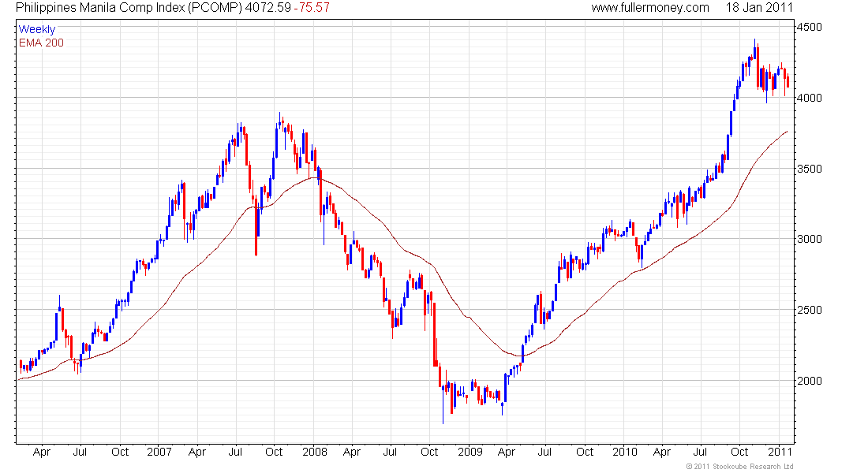This screenshot has height=473, width=868.
Task: Click the '© 2011 Stockcube Research Ltd' copyright text
Action: (x=739, y=467)
